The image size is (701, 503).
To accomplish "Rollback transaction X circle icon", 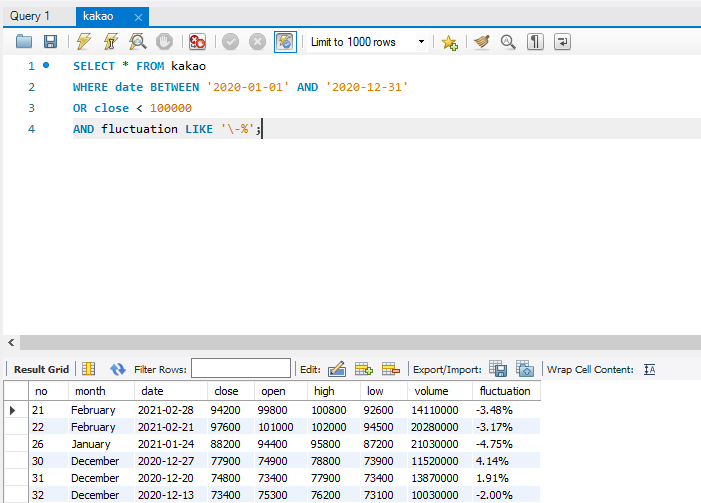I will (x=257, y=42).
